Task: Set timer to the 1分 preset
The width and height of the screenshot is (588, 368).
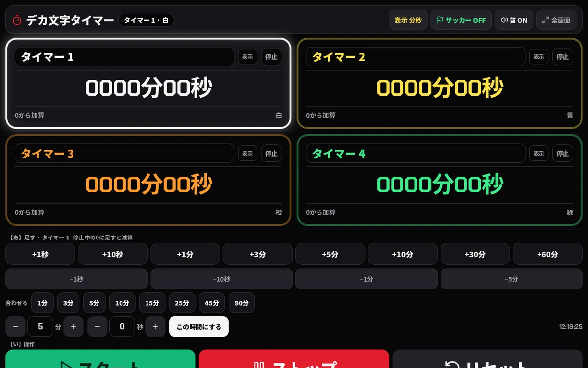Action: (42, 303)
